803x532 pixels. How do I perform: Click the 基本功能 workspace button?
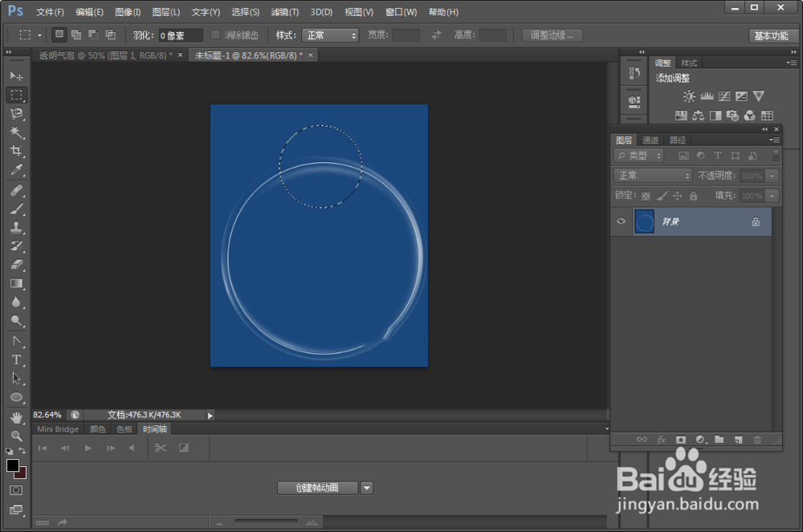[771, 36]
